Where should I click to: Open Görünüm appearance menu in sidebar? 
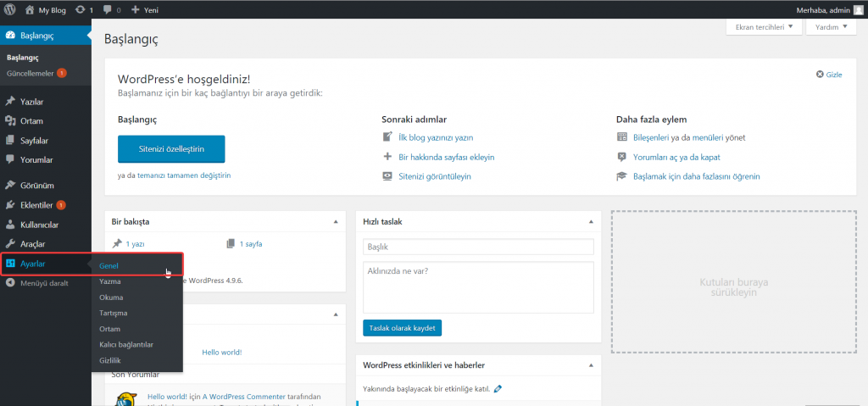click(x=36, y=185)
